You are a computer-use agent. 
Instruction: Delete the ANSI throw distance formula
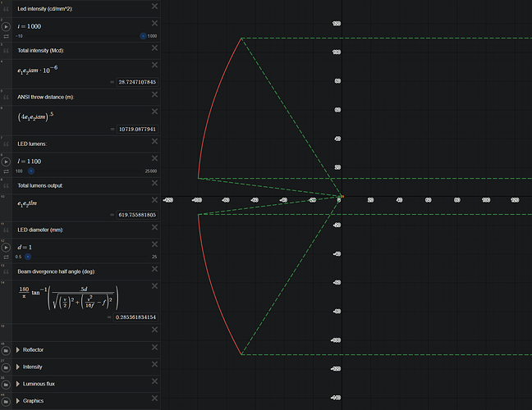[154, 112]
